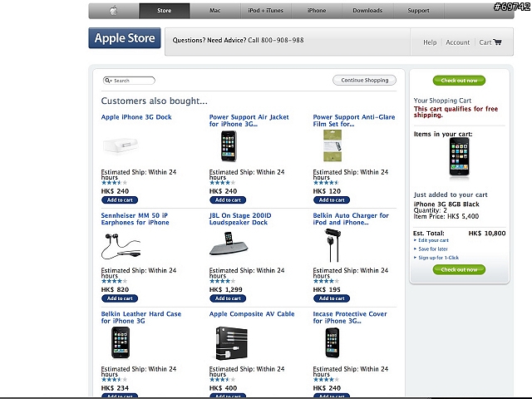The image size is (532, 399).
Task: Open the Mac tab
Action: point(214,11)
